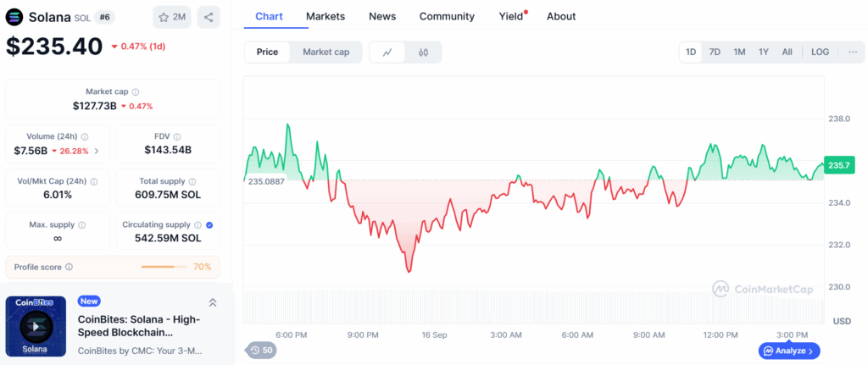Screen dimensions: 868x365
Task: Click the 542.59M SOL circulating supply
Action: click(x=168, y=238)
